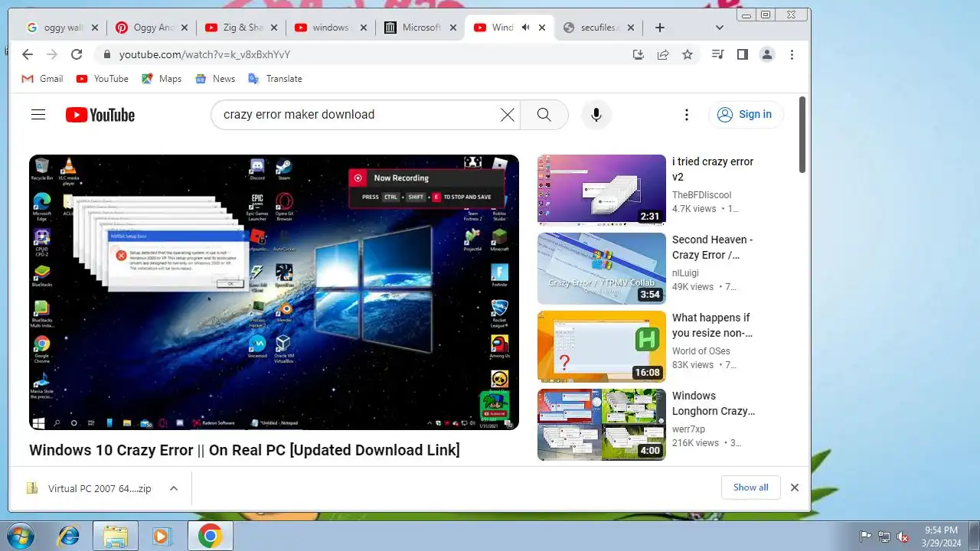Switch to Microsoft archive tab

[420, 28]
